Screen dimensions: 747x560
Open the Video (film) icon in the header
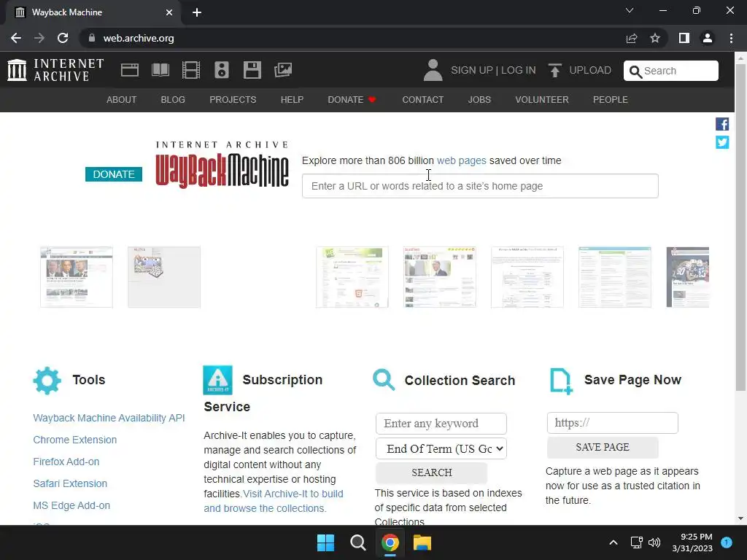[x=191, y=70]
